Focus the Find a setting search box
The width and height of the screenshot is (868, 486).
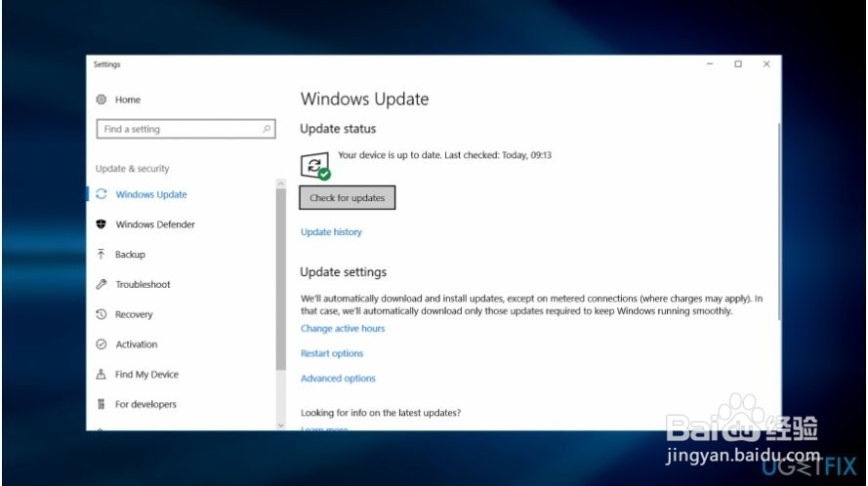[186, 129]
